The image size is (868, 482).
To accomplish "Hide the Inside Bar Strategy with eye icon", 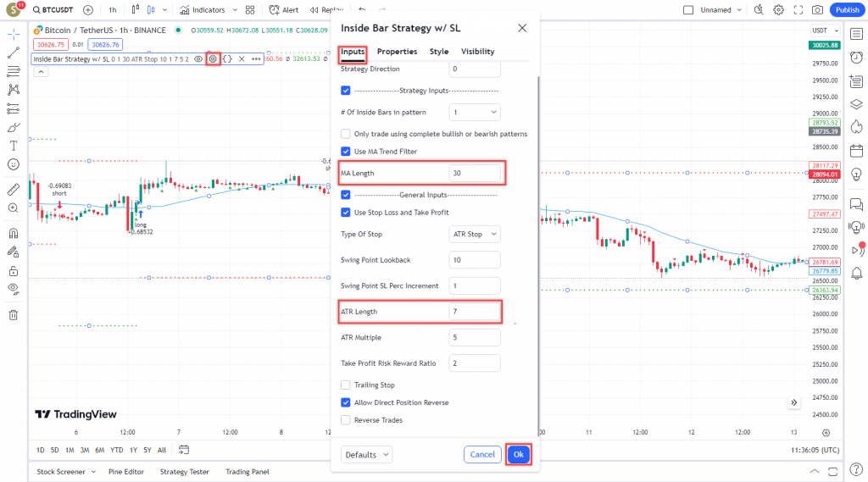I will click(198, 58).
